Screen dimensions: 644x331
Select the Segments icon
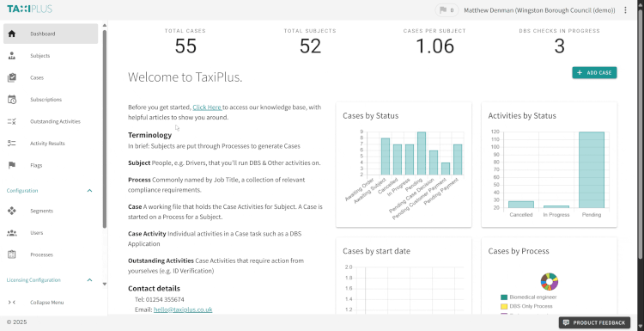pyautogui.click(x=11, y=211)
